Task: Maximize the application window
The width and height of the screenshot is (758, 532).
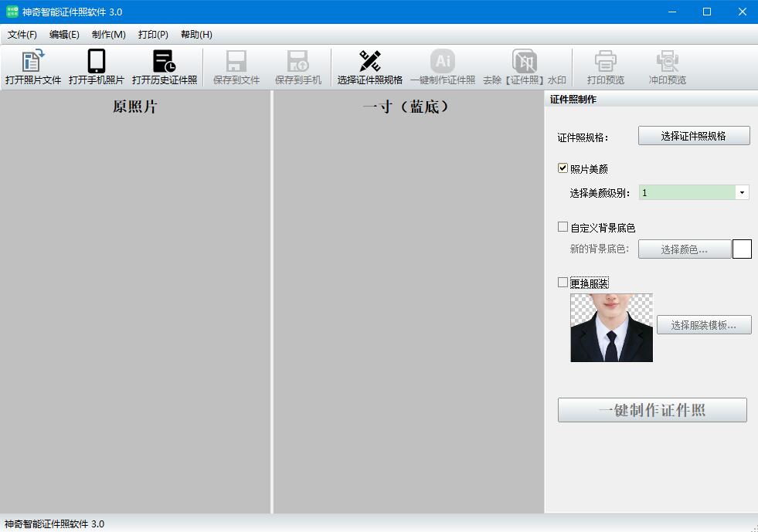Action: pyautogui.click(x=707, y=12)
